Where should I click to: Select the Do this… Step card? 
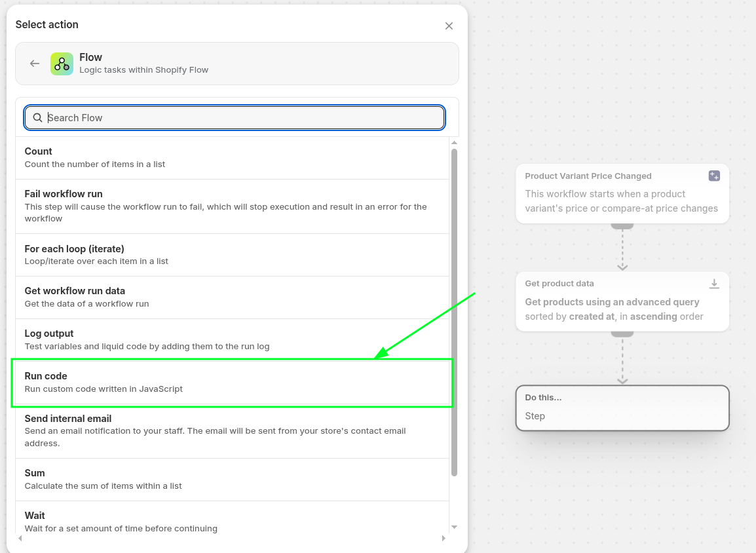[x=622, y=408]
